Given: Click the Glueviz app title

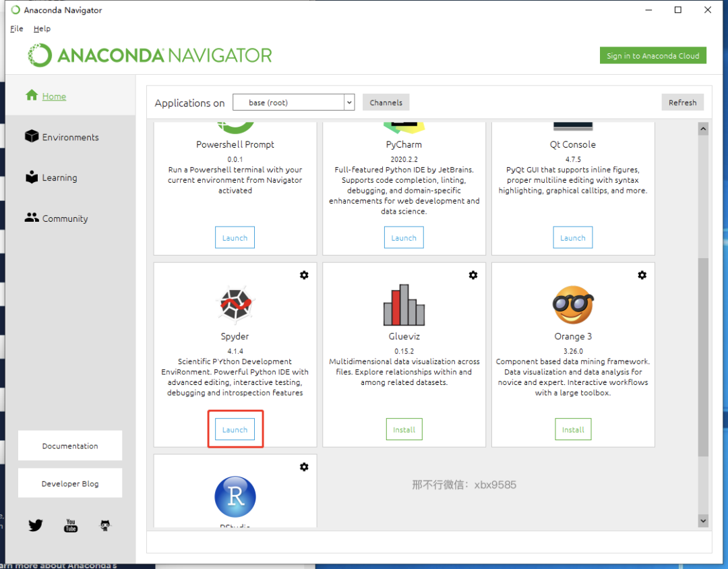Looking at the screenshot, I should tap(404, 336).
